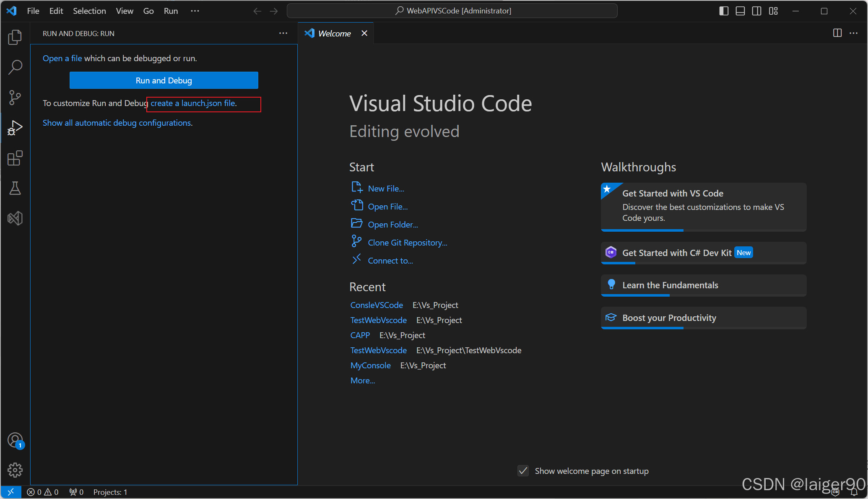Click the blue Run and Debug button
Viewport: 868px width, 499px height.
click(164, 80)
